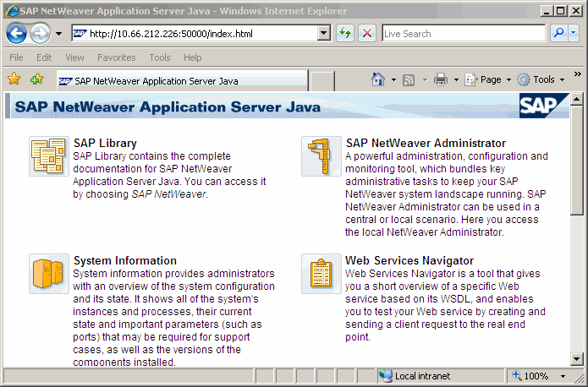588x387 pixels.
Task: Click the vertical scrollbar thumb
Action: click(577, 161)
